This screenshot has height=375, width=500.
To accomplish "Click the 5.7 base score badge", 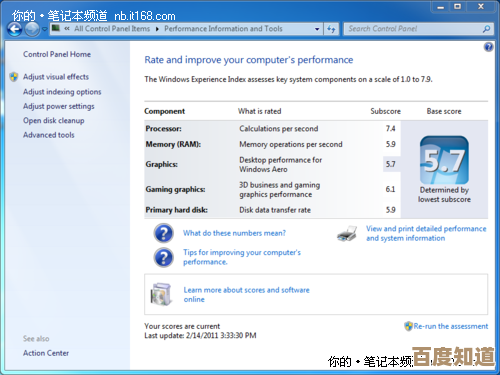I will 444,160.
